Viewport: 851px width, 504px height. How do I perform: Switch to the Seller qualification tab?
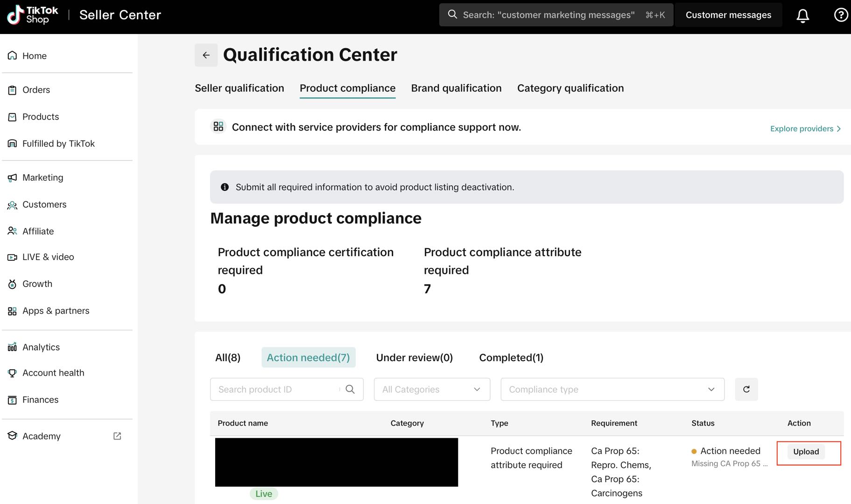[x=239, y=88]
